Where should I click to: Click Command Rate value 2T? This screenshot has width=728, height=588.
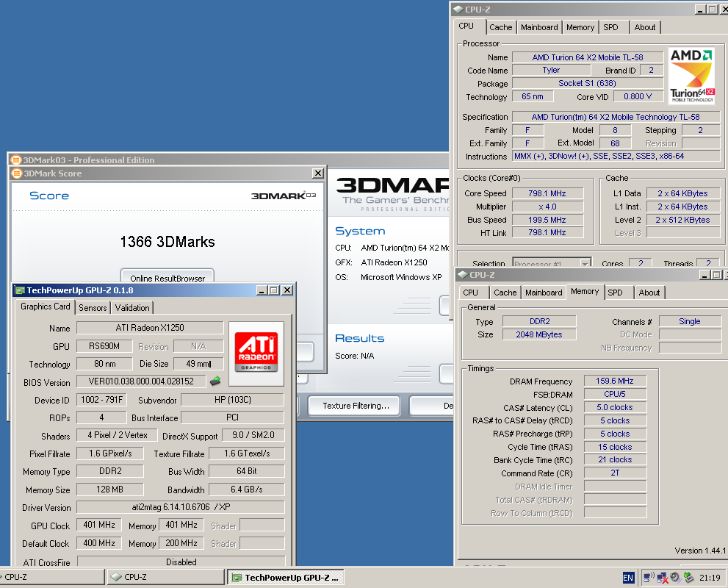click(615, 473)
